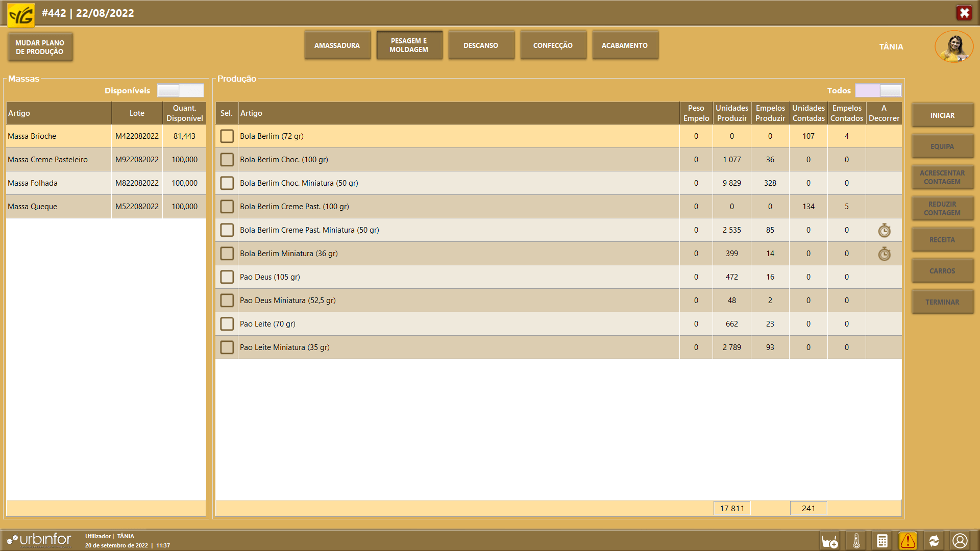The width and height of the screenshot is (980, 551).
Task: Open the calculator icon
Action: [x=882, y=541]
